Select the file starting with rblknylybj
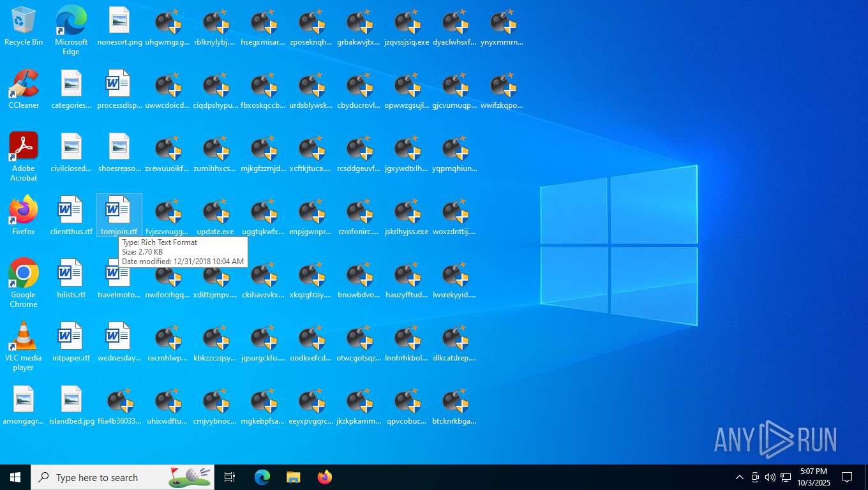Image resolution: width=868 pixels, height=490 pixels. point(215,27)
